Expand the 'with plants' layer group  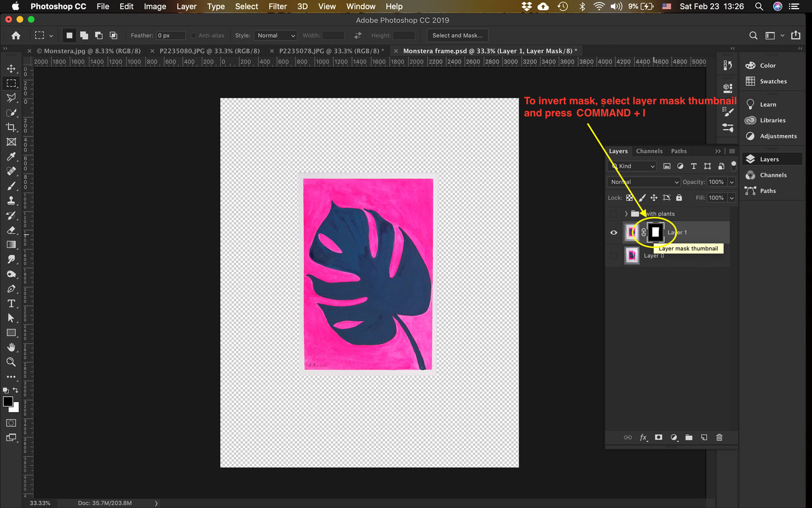[626, 213]
